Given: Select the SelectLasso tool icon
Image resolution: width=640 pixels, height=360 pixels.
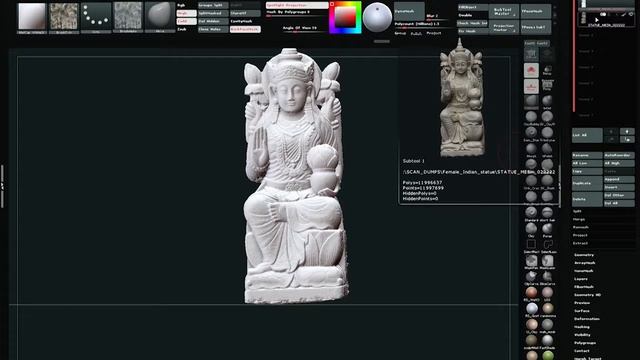Looking at the screenshot, I should point(547,246).
